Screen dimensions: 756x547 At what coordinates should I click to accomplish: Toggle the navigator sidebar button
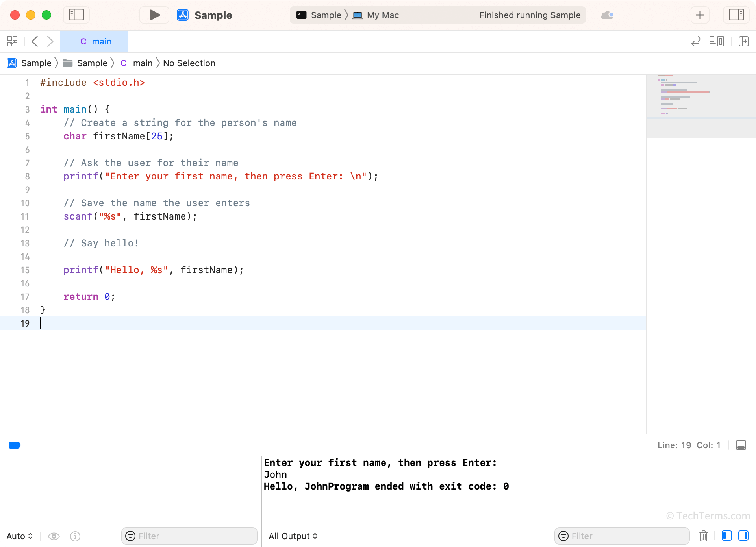(x=76, y=15)
